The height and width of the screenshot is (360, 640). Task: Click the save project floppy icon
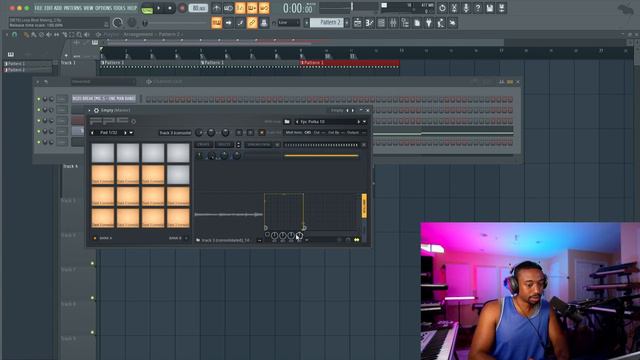coord(489,8)
